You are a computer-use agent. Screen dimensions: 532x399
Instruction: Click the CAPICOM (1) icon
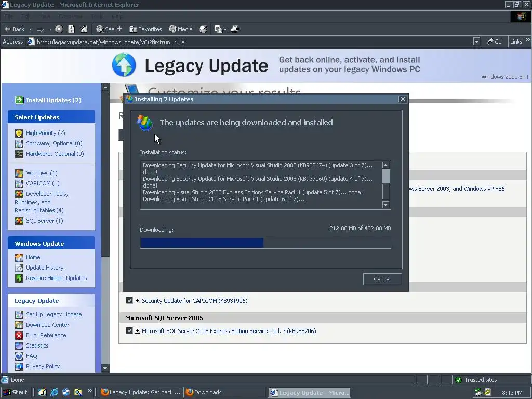[19, 183]
